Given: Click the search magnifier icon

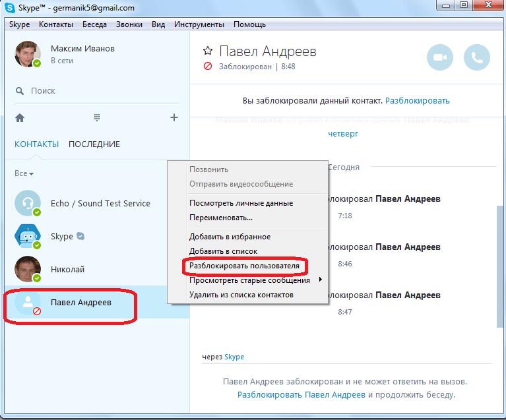Looking at the screenshot, I should click(20, 91).
